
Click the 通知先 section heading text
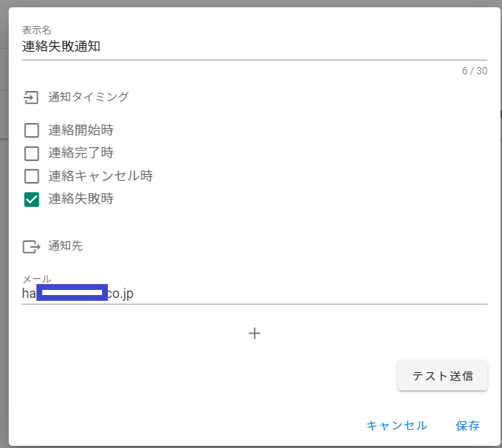(x=66, y=246)
